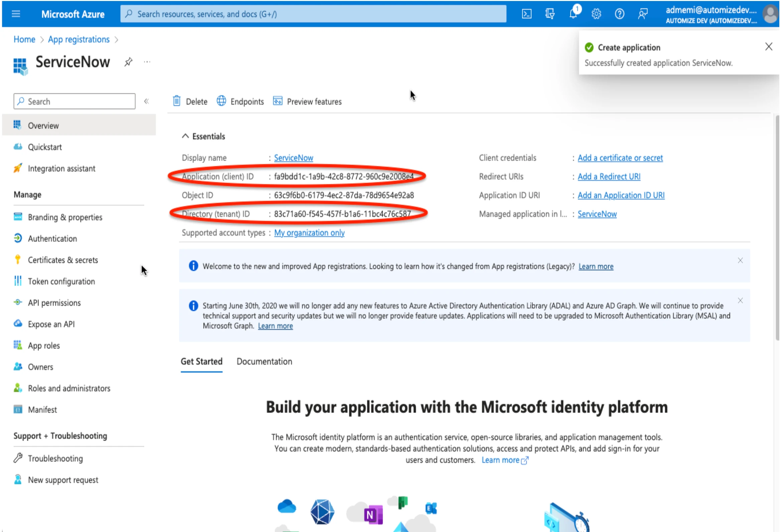Open Cloud Shell from the top bar

(527, 14)
